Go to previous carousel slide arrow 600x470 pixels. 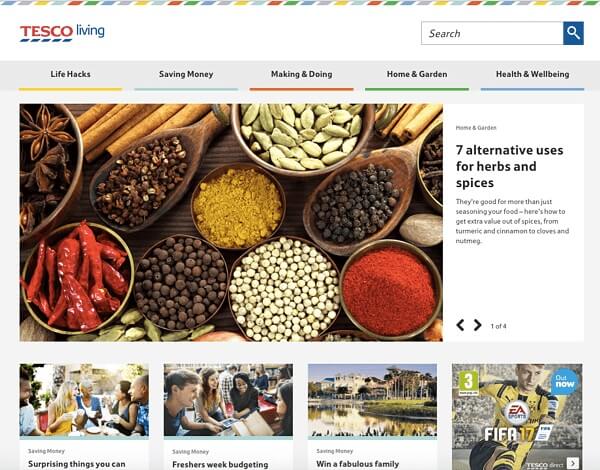[x=460, y=325]
